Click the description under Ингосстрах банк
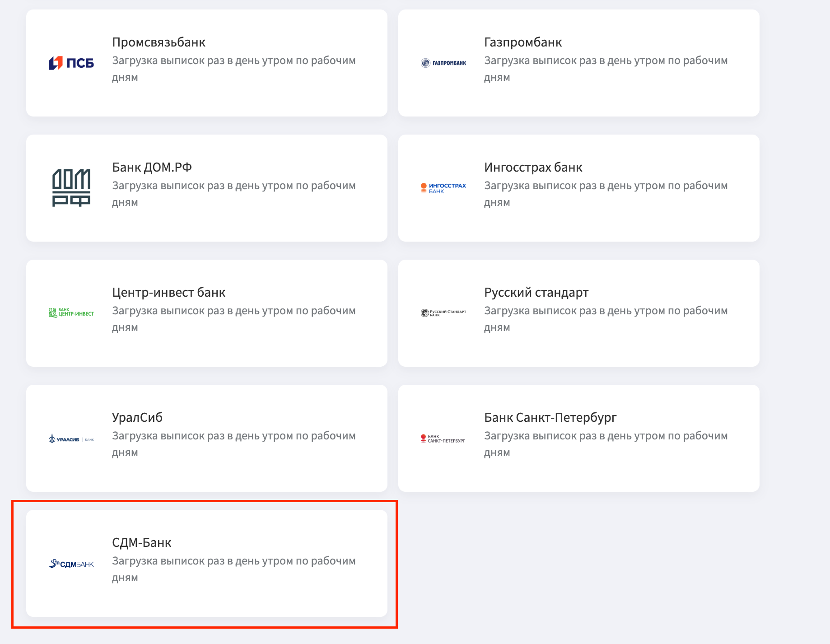 (x=606, y=194)
